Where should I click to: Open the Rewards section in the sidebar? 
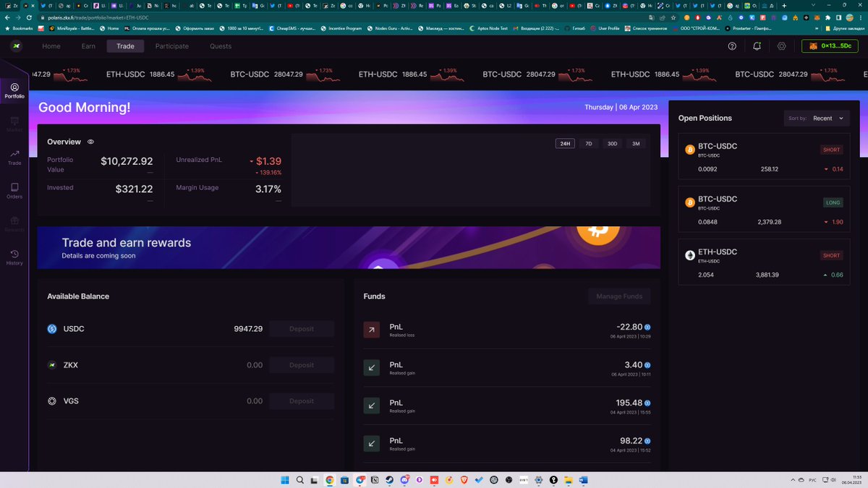(14, 224)
